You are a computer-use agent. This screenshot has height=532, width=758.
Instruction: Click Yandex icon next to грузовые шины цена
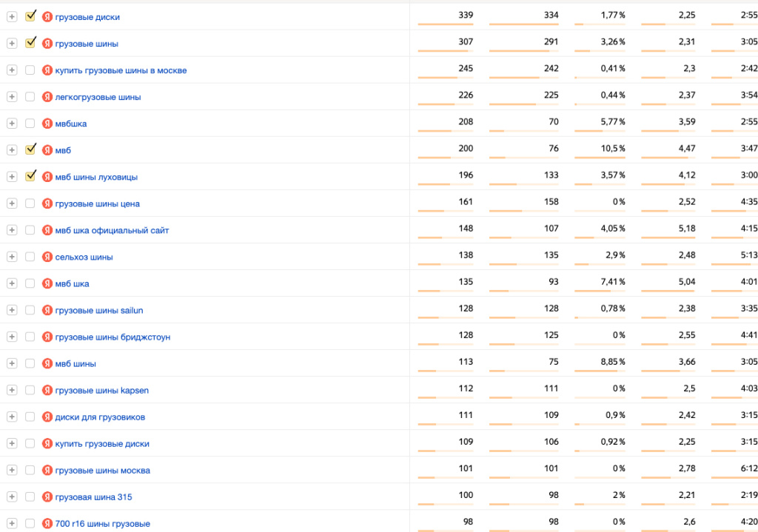(x=47, y=203)
